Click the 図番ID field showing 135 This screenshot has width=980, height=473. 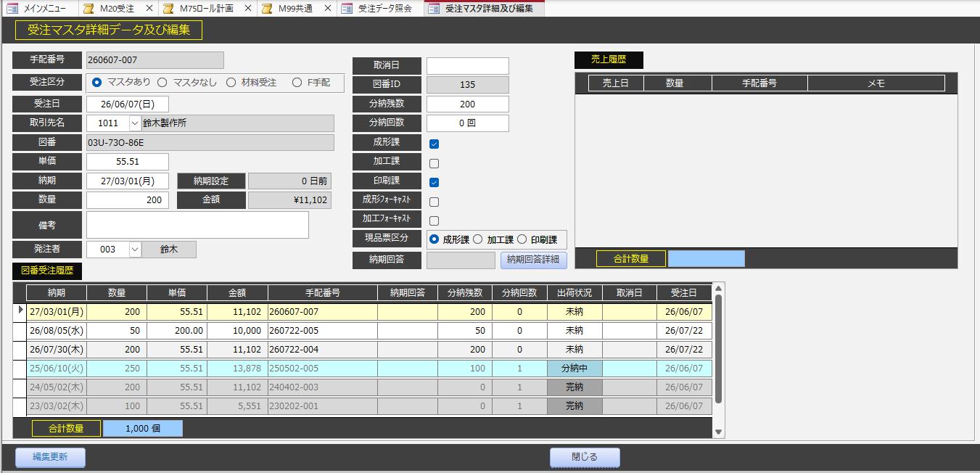(x=468, y=85)
